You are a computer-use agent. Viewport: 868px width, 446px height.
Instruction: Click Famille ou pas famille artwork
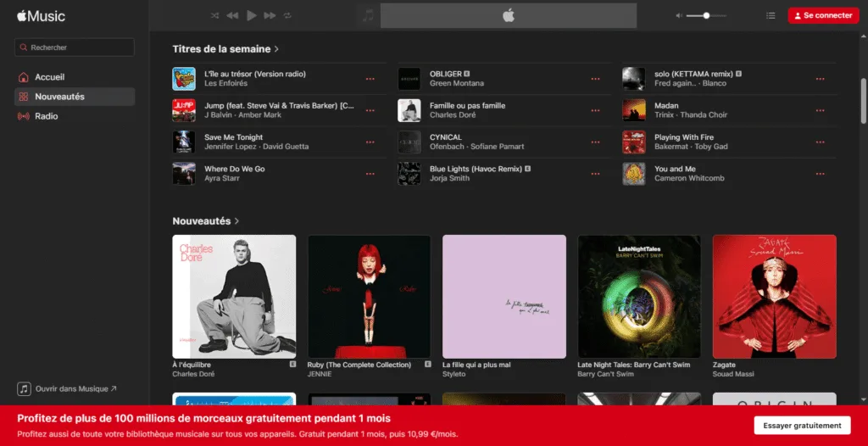tap(409, 110)
